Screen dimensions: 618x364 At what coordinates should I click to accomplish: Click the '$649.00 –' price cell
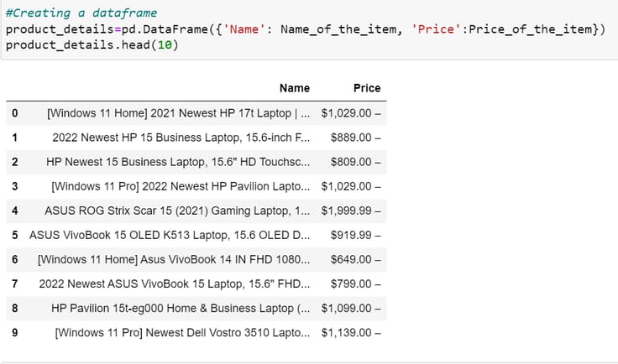tap(356, 260)
